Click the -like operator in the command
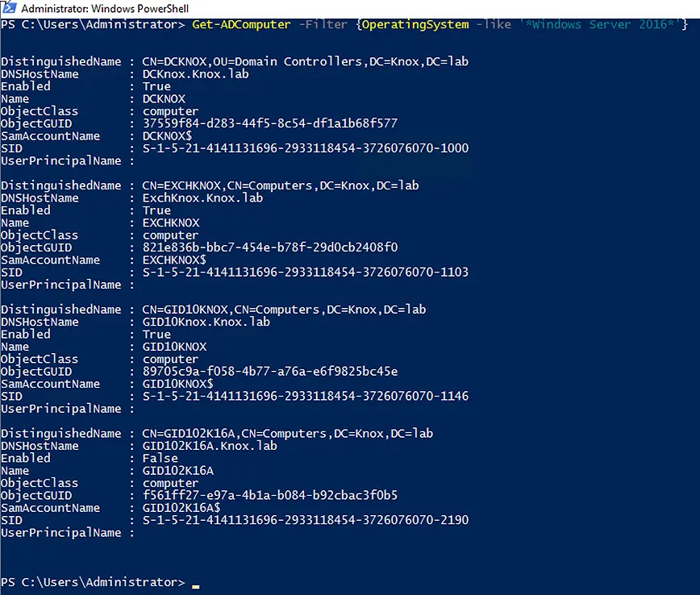Viewport: 700px width, 595px height. tap(494, 24)
